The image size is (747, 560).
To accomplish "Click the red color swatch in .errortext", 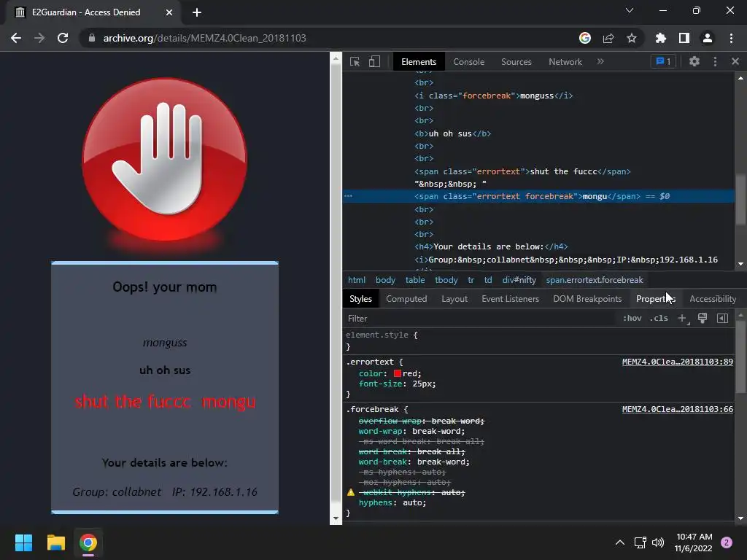I will point(398,373).
